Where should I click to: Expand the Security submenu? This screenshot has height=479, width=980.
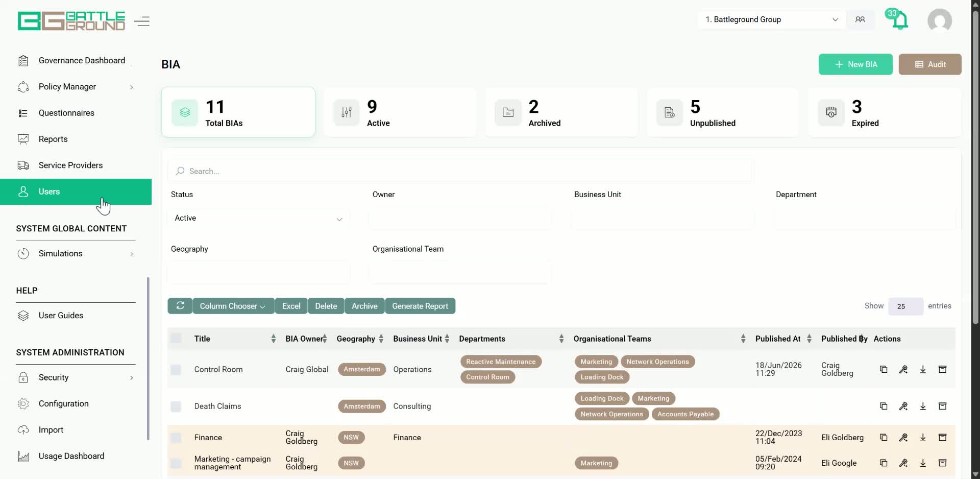pos(132,377)
